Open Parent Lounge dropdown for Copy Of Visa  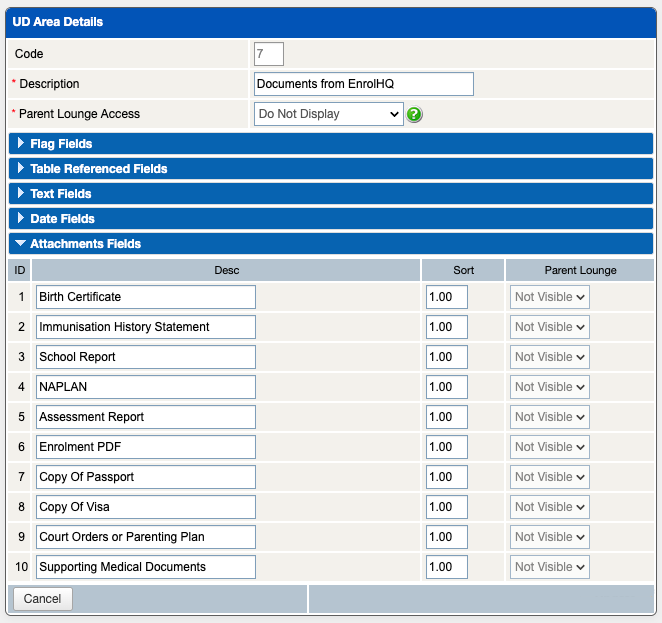549,507
